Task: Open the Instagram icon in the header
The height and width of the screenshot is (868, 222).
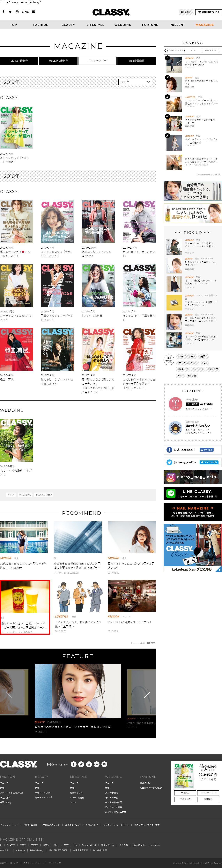Action: (x=17, y=12)
